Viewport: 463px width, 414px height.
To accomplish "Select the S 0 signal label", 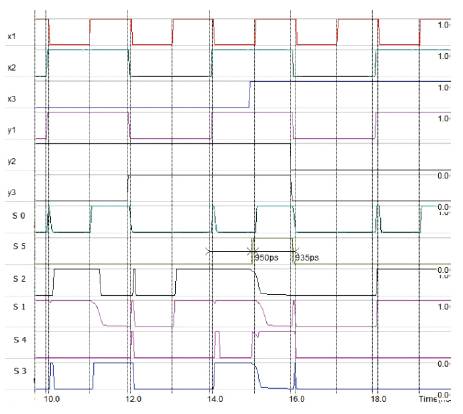I will click(19, 216).
